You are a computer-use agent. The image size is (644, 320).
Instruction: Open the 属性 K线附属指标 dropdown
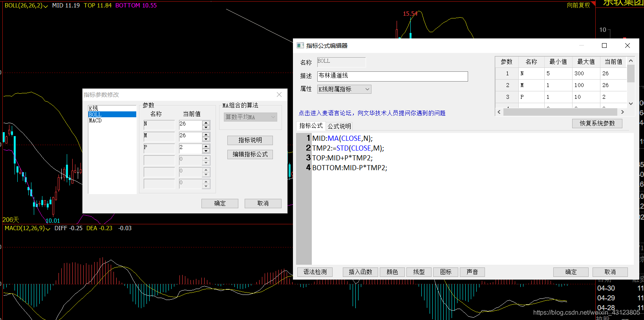click(344, 89)
